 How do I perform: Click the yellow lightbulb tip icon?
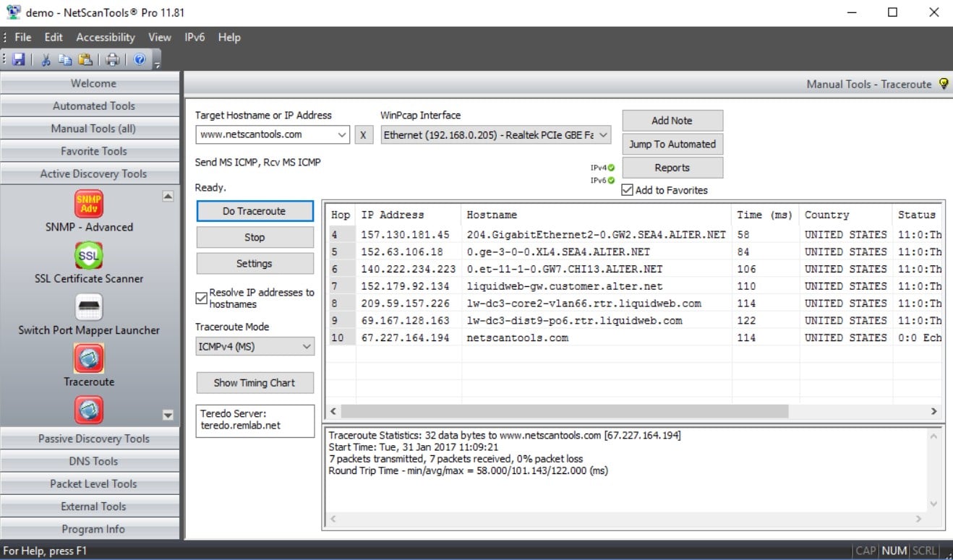(943, 84)
